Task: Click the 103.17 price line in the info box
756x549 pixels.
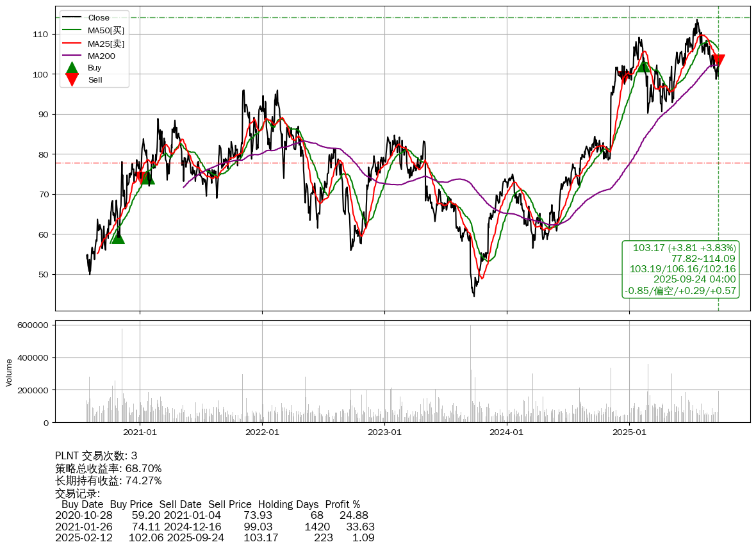Action: [x=684, y=248]
